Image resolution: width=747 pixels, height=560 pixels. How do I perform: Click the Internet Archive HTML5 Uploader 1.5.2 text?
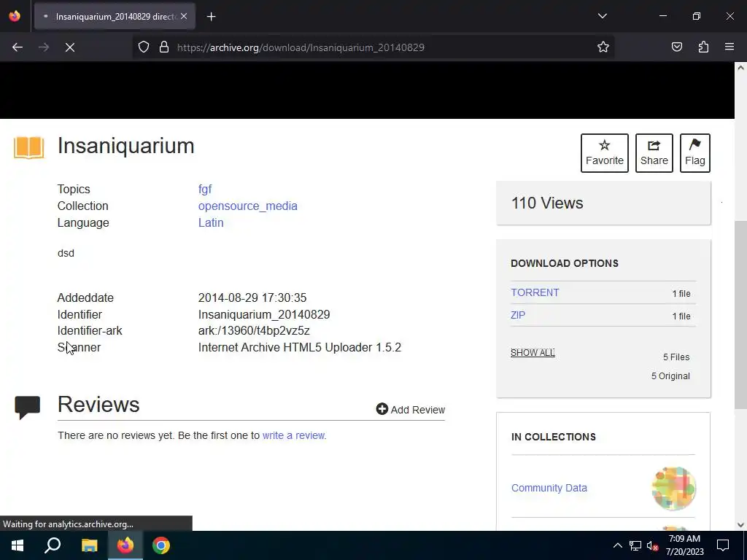click(x=300, y=347)
